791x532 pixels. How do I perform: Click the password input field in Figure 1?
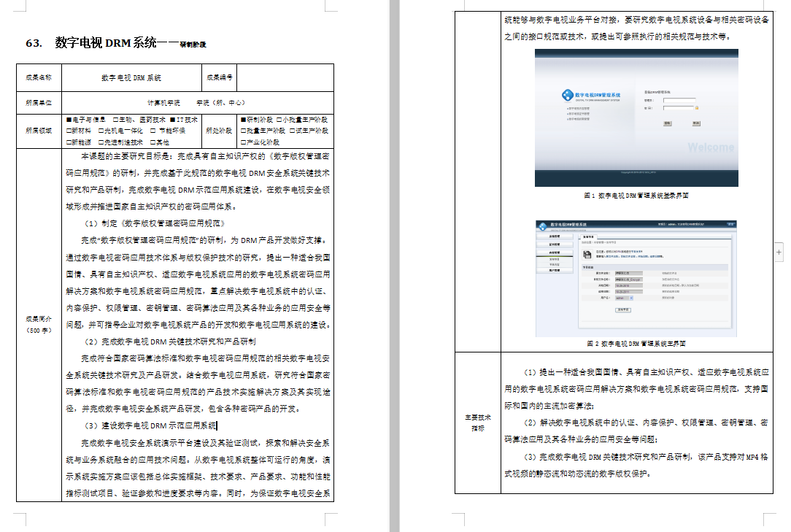point(679,107)
